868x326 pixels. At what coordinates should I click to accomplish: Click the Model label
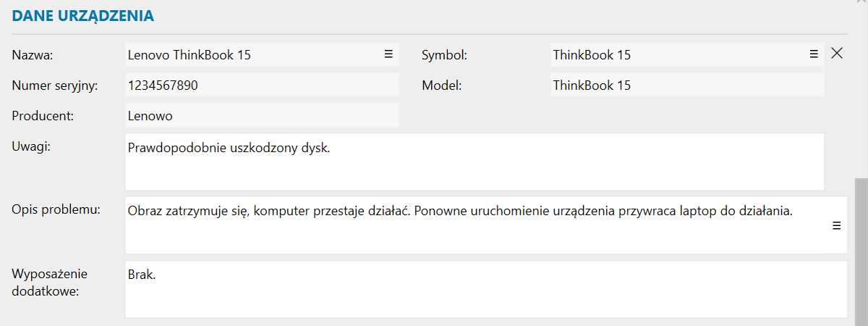(x=441, y=85)
